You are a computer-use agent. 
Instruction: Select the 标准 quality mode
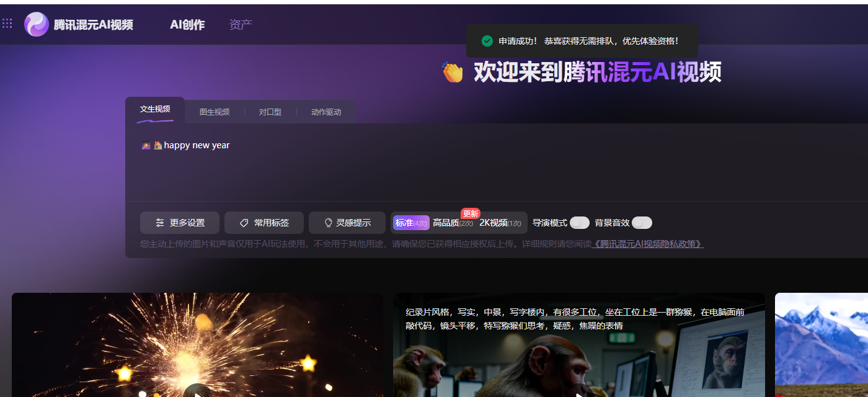[410, 223]
